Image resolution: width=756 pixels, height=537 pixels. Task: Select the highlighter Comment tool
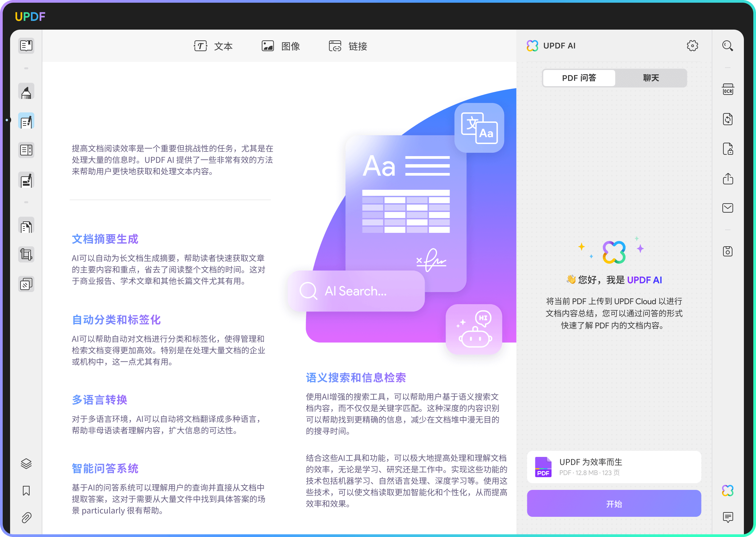(x=26, y=92)
